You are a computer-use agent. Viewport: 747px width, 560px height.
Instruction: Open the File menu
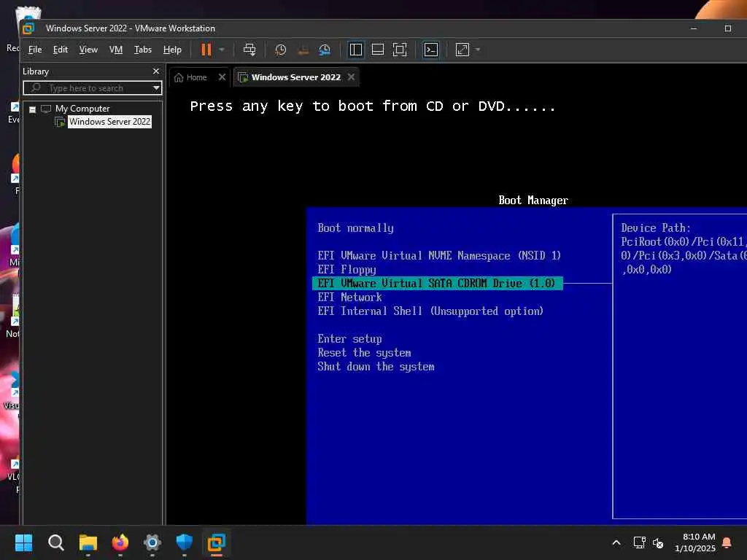(x=35, y=50)
